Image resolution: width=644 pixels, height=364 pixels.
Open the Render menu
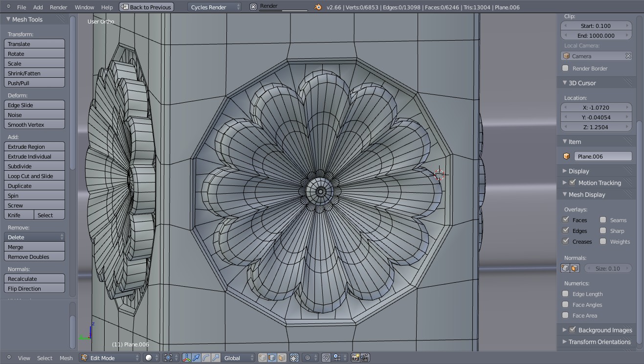58,7
